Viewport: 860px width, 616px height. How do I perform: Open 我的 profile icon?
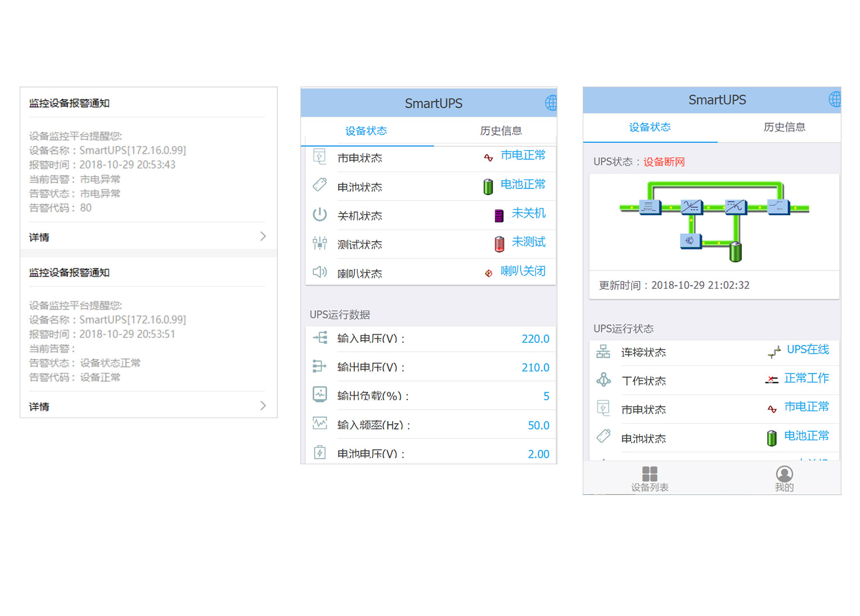784,474
